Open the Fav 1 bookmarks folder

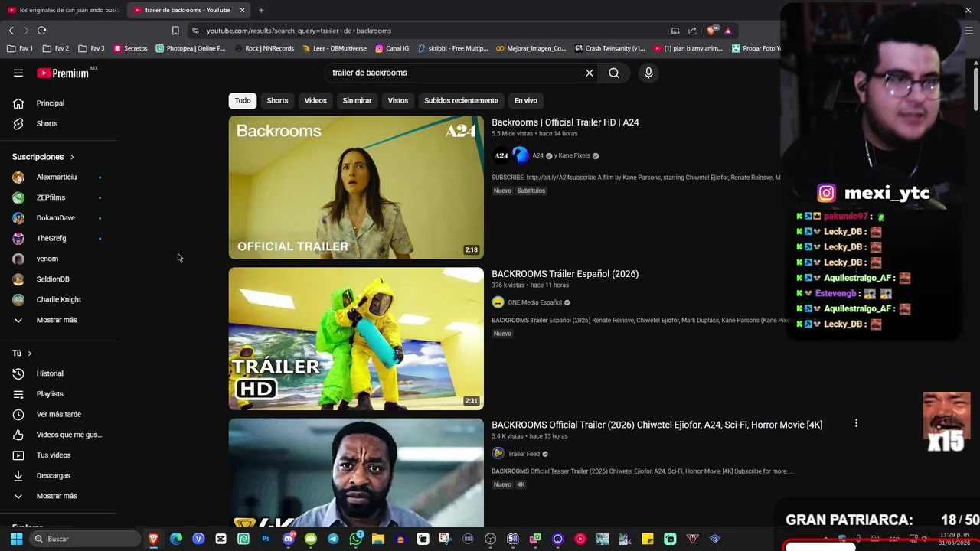point(20,48)
